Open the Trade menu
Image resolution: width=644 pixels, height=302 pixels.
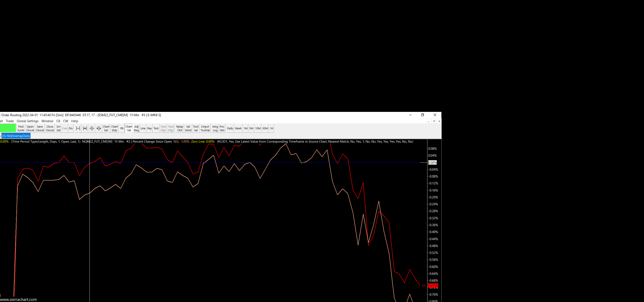tap(10, 121)
